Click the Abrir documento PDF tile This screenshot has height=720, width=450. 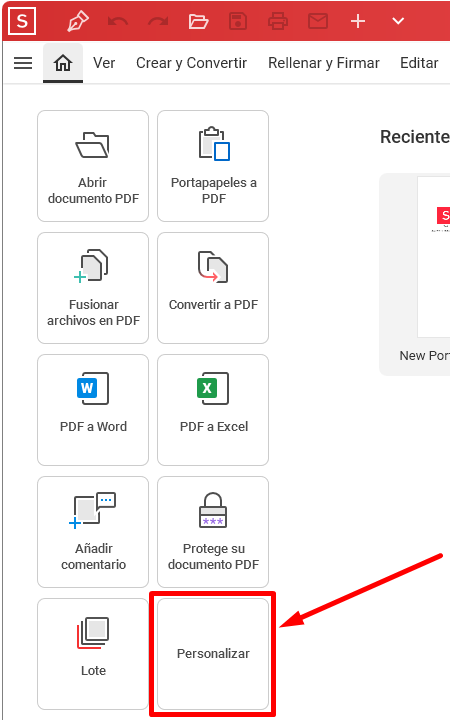pos(93,166)
